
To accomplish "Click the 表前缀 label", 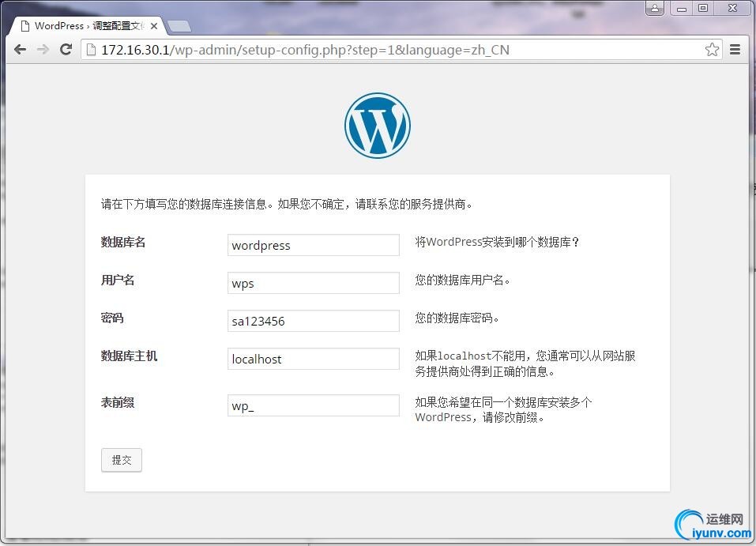I will [x=118, y=402].
